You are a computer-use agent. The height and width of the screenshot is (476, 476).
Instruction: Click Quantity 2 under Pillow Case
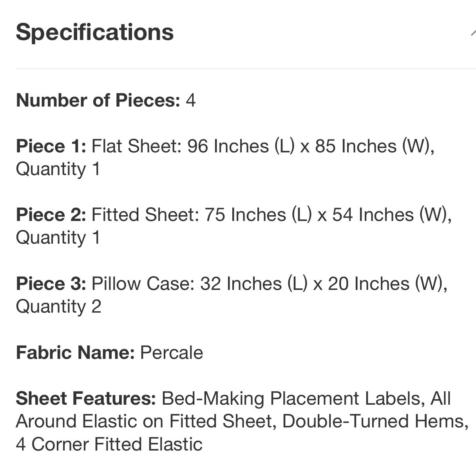pyautogui.click(x=58, y=307)
